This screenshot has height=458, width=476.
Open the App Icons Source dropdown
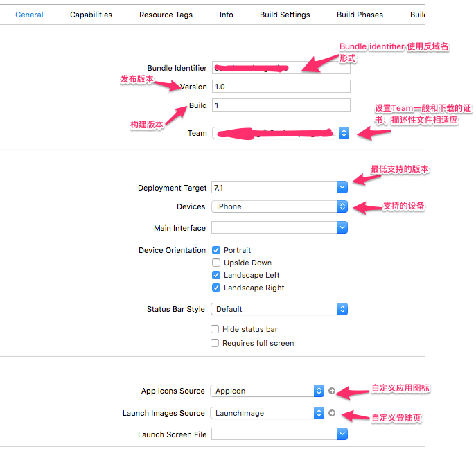pyautogui.click(x=319, y=391)
